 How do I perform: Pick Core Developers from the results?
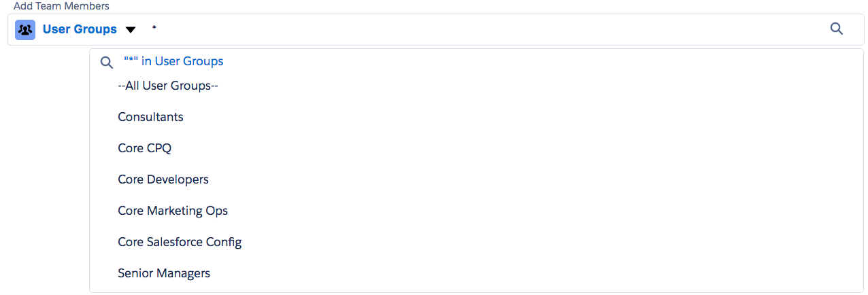163,179
